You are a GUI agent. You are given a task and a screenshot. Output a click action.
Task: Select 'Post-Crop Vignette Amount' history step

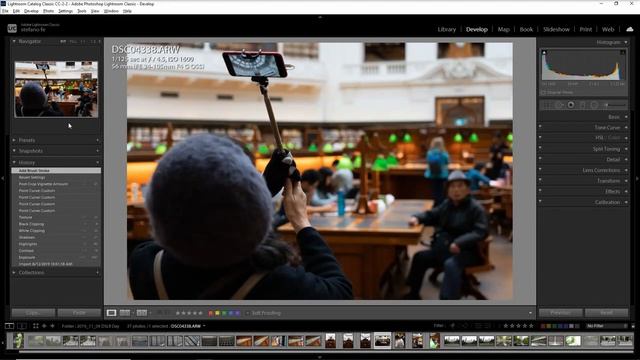(56, 184)
